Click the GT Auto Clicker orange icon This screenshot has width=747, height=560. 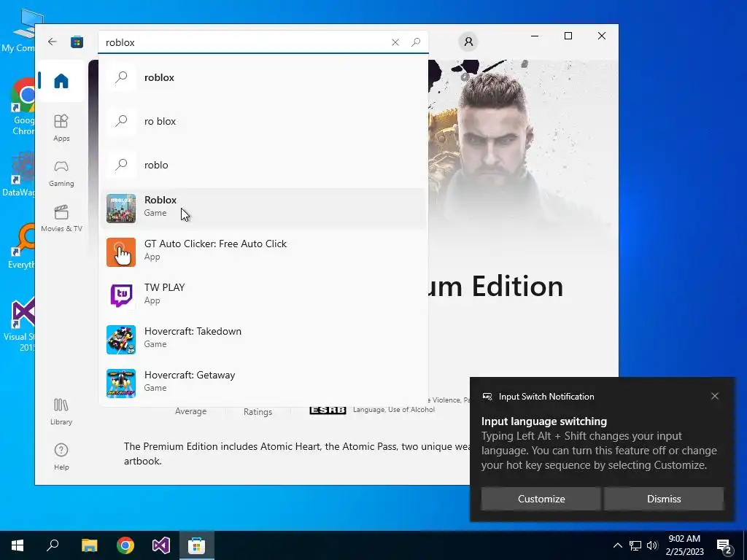click(121, 252)
